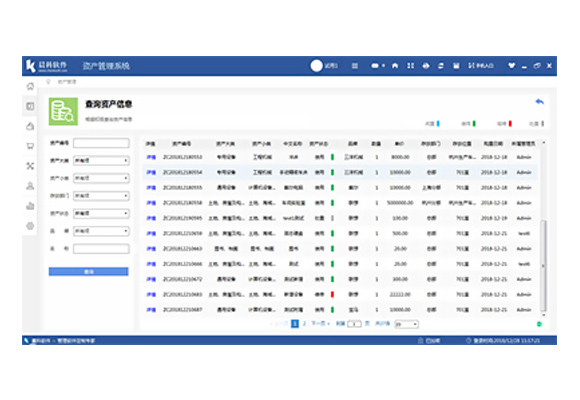Select the highlighted row with price 10000.00 and 701室
This screenshot has height=400, width=580.
coord(340,172)
